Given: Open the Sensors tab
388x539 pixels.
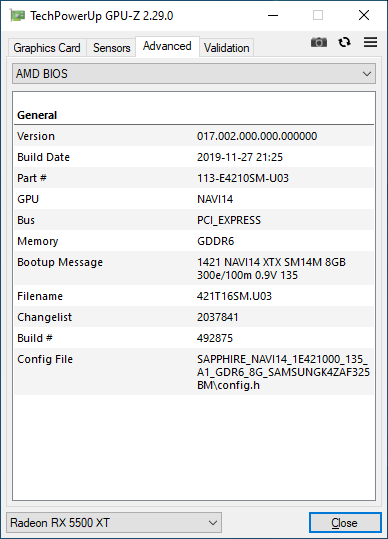Looking at the screenshot, I should click(111, 48).
